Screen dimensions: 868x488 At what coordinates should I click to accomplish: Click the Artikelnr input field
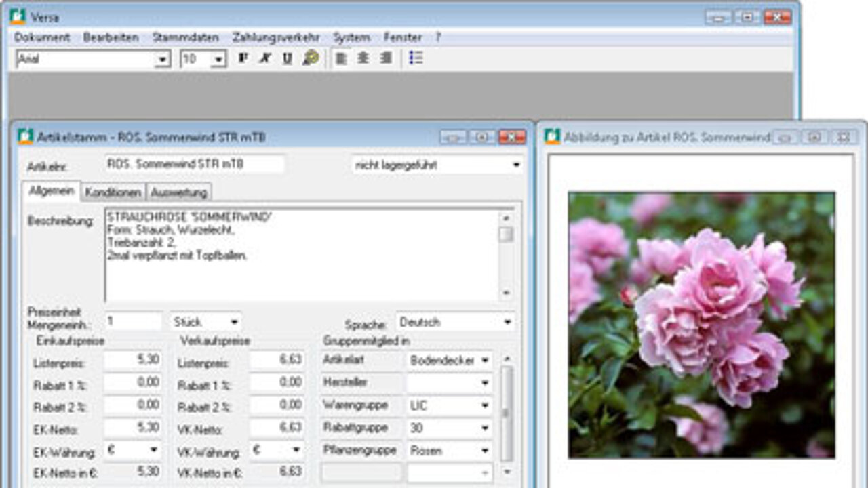coord(195,164)
